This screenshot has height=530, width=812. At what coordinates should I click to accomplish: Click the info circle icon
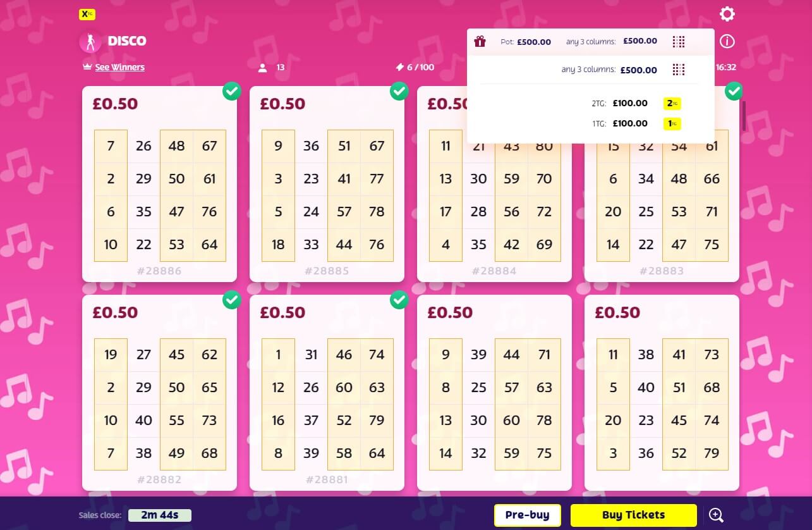tap(727, 42)
